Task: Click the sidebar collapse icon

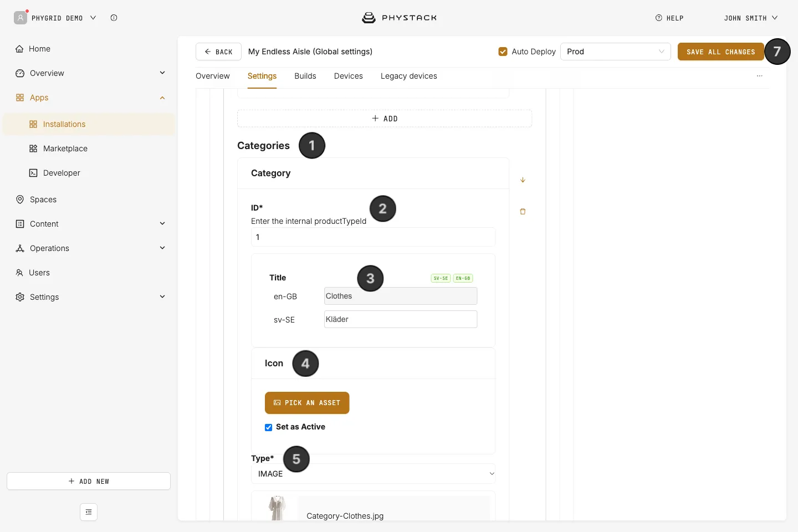Action: click(x=89, y=512)
